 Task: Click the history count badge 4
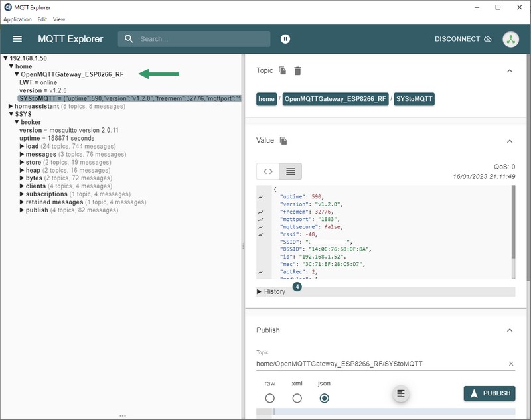(x=297, y=287)
